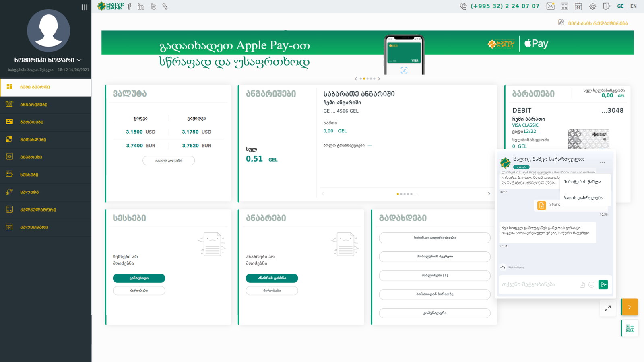Open გადახდები in the sidebar
Image resolution: width=644 pixels, height=362 pixels.
tap(45, 140)
